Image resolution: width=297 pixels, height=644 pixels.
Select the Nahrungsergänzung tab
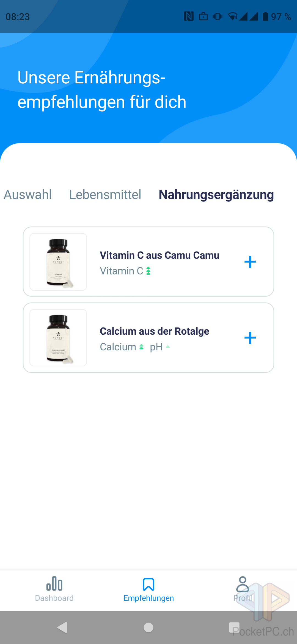point(216,195)
